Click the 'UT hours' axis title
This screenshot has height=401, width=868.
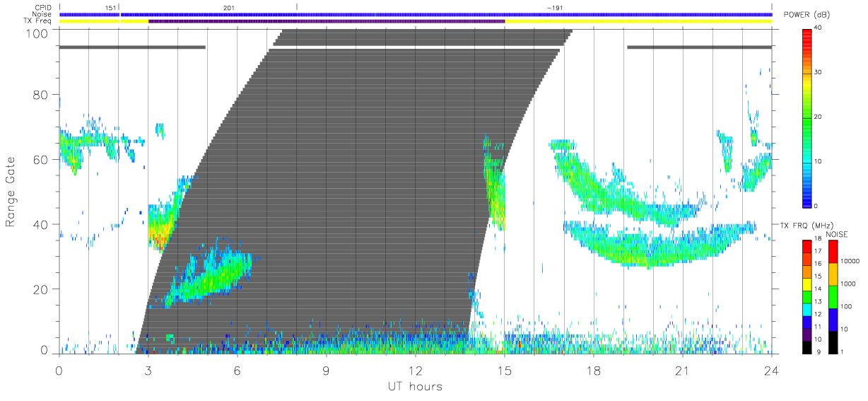pyautogui.click(x=415, y=386)
